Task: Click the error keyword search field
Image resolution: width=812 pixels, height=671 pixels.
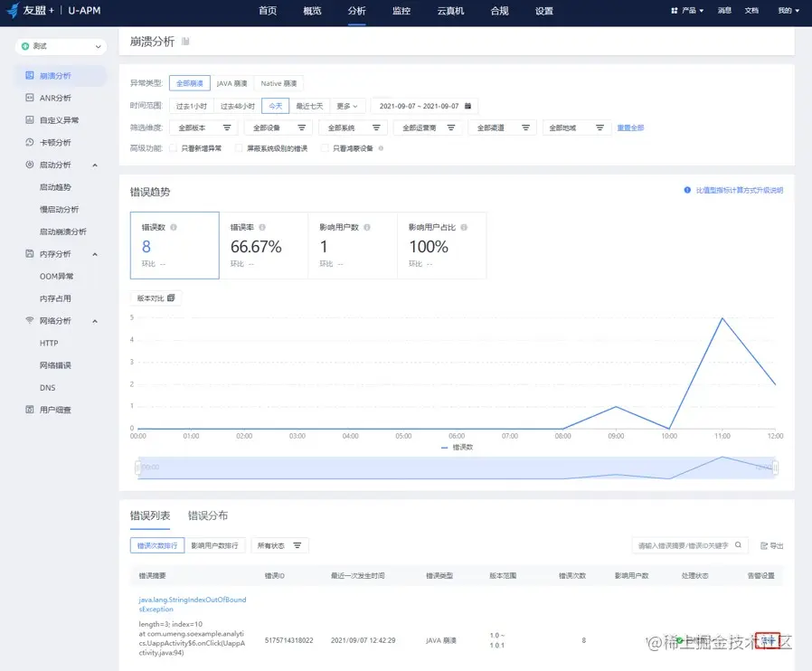Action: pyautogui.click(x=690, y=545)
